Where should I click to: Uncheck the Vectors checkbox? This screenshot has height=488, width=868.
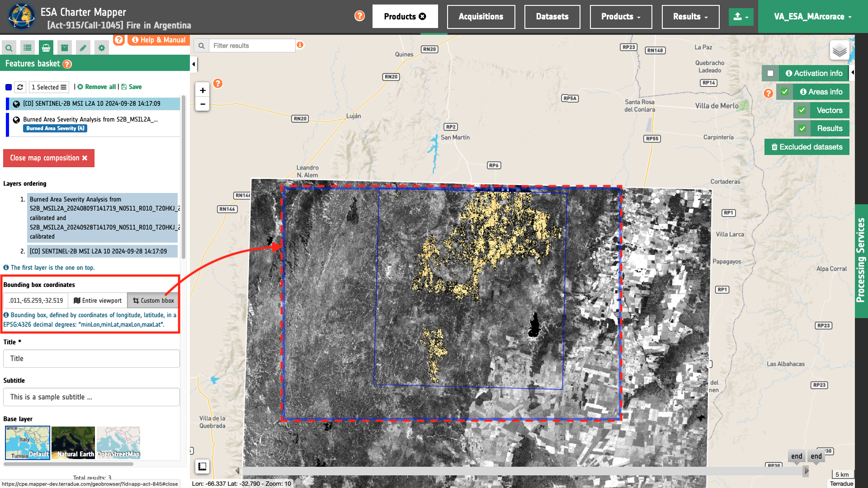click(x=802, y=110)
